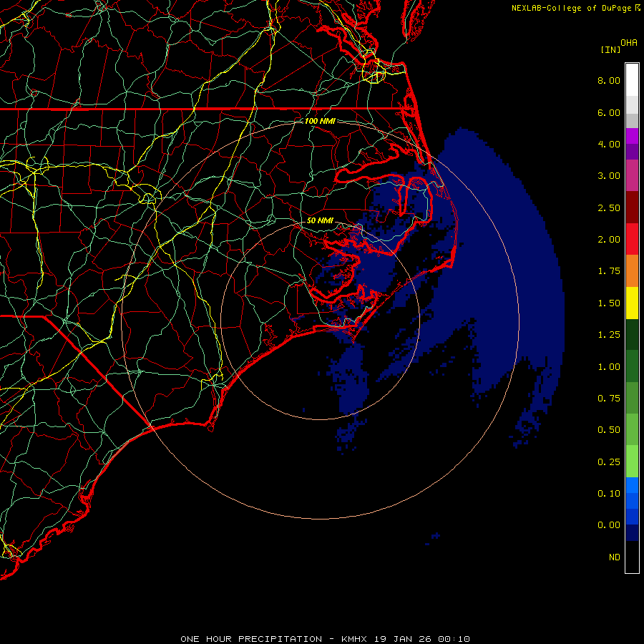
Task: Click the 50 NMI range ring label
Action: coord(320,220)
